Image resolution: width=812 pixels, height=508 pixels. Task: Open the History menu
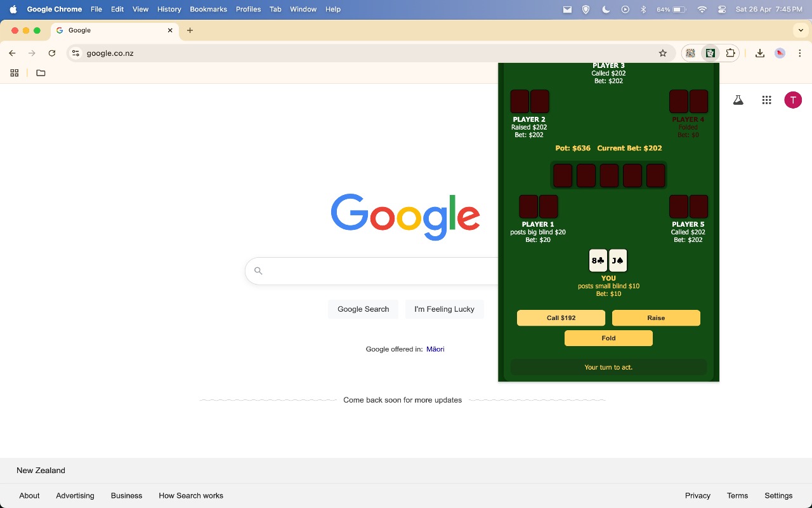pyautogui.click(x=169, y=10)
